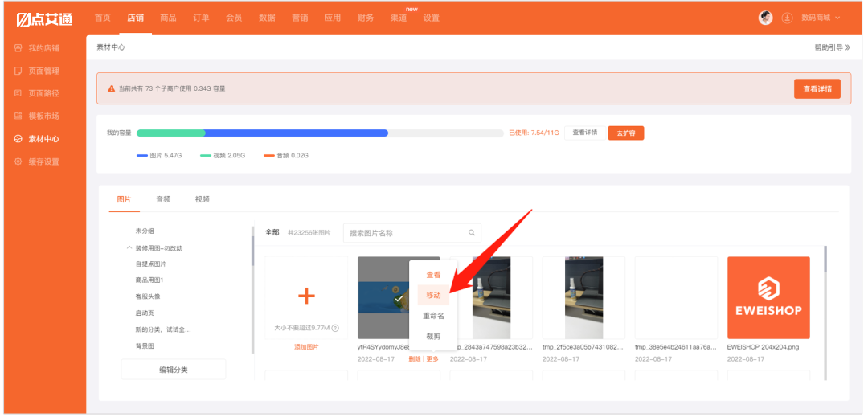Click the download icon in header

pos(787,18)
